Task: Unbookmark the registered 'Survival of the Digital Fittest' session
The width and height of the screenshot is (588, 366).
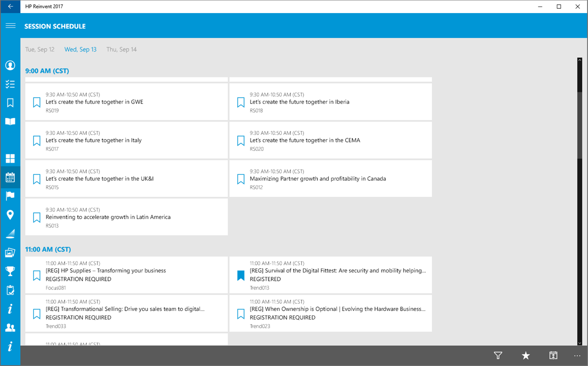Action: tap(240, 275)
